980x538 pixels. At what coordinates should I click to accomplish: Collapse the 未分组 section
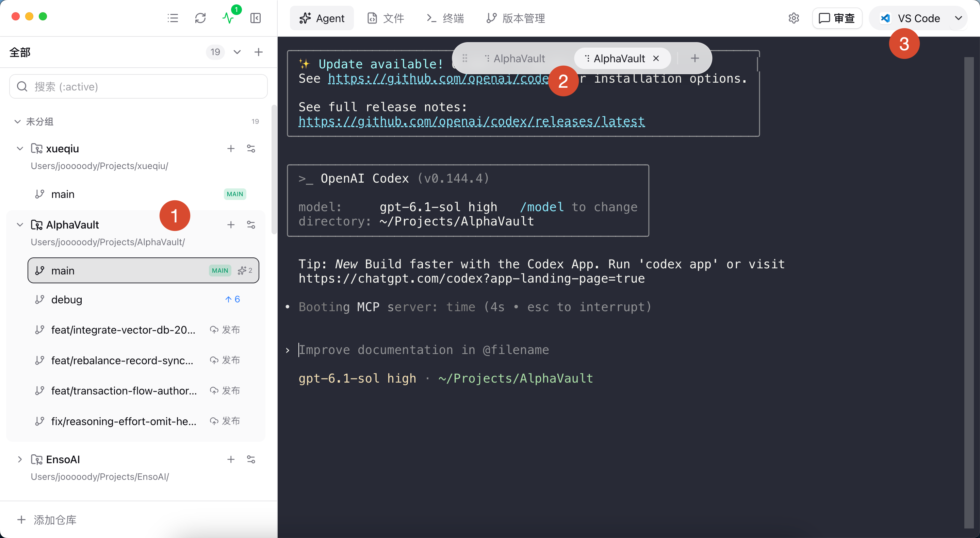coord(17,121)
